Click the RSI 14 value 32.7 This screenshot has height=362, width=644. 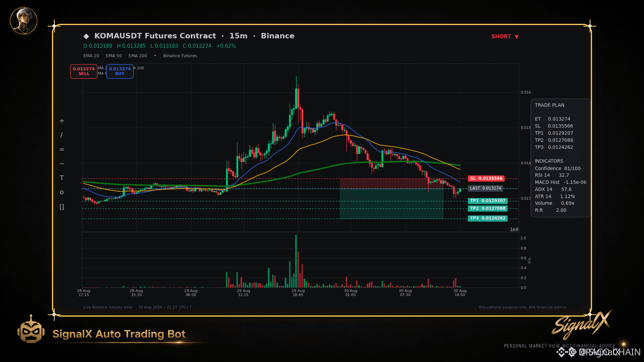[x=564, y=175]
